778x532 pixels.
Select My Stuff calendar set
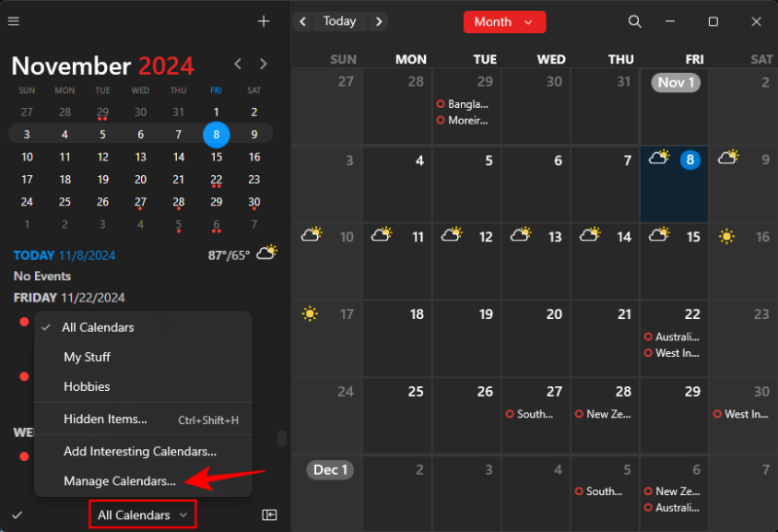[87, 357]
